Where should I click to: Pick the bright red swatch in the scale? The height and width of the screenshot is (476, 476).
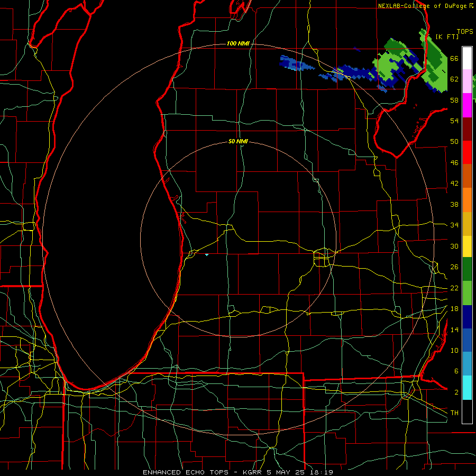467,152
